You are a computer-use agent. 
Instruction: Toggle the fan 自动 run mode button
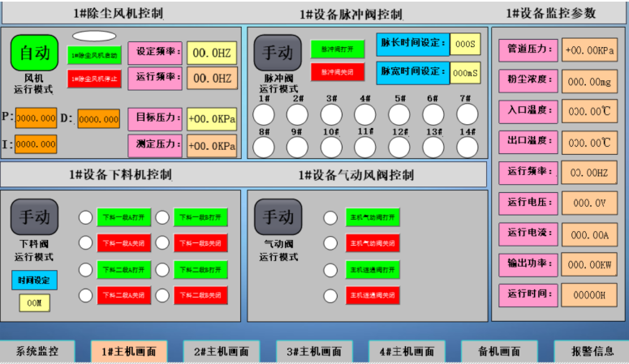(x=34, y=54)
